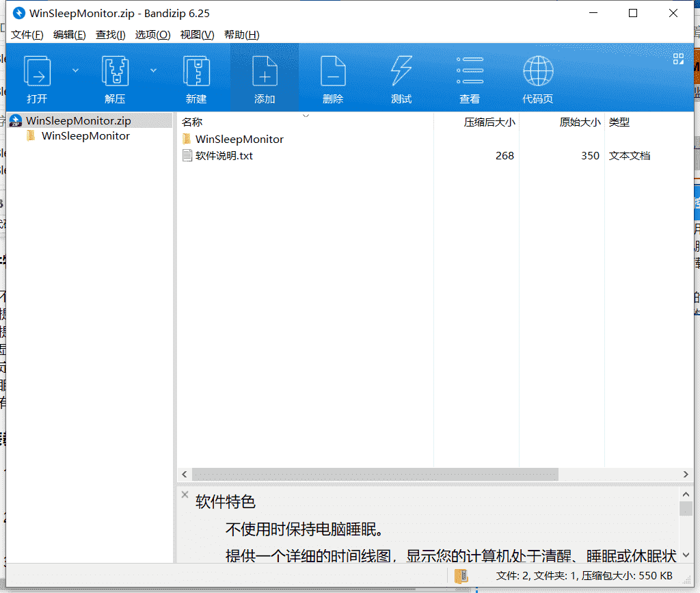
Task: Click the original size value 350
Action: [x=590, y=156]
